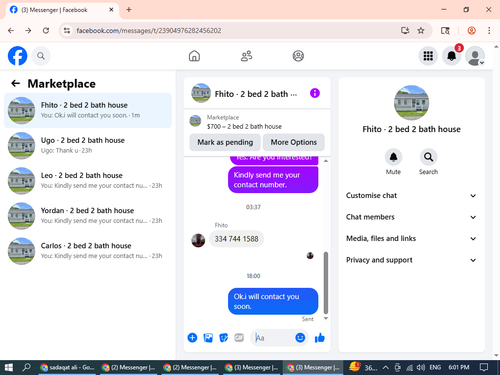
Task: Expand Privacy and support section
Action: point(411,260)
